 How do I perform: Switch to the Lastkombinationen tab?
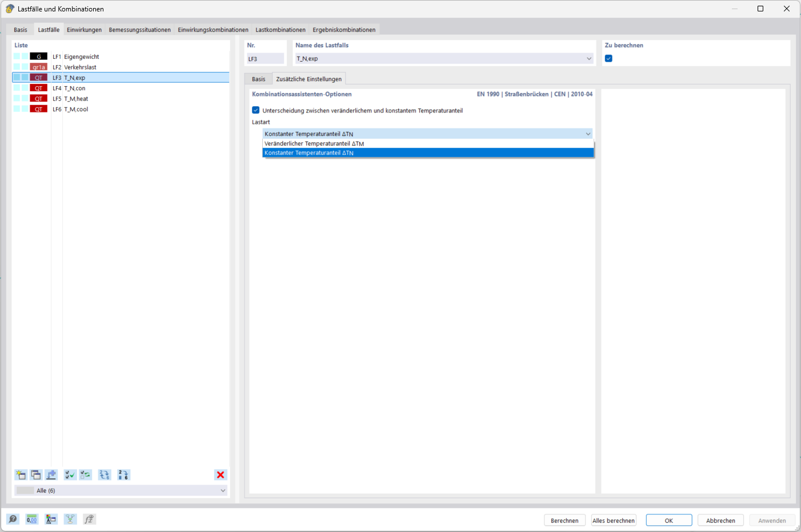tap(281, 30)
